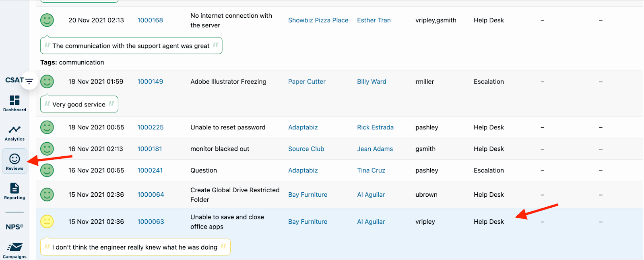This screenshot has width=644, height=260.
Task: Click the "Very good service" comment bubble
Action: point(79,104)
